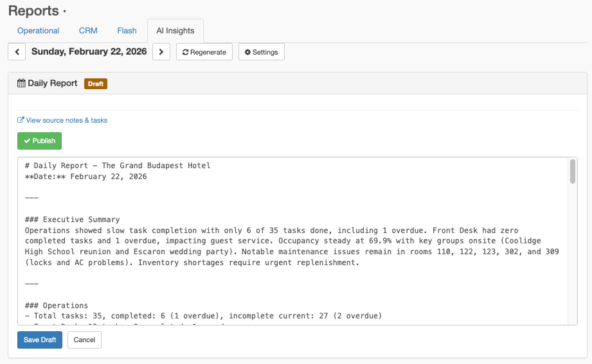This screenshot has height=364, width=592.
Task: Select the AI Insights tab
Action: click(x=175, y=31)
